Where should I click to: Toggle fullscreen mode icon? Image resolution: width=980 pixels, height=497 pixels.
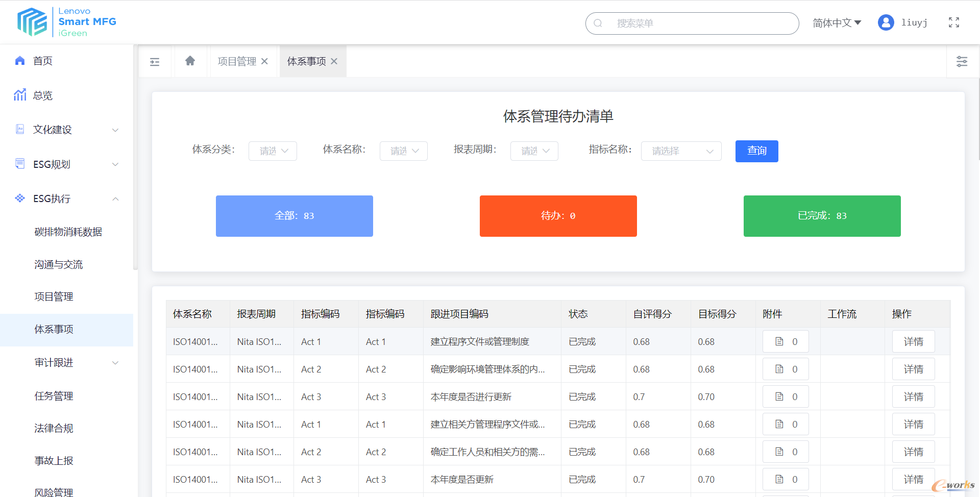(954, 22)
